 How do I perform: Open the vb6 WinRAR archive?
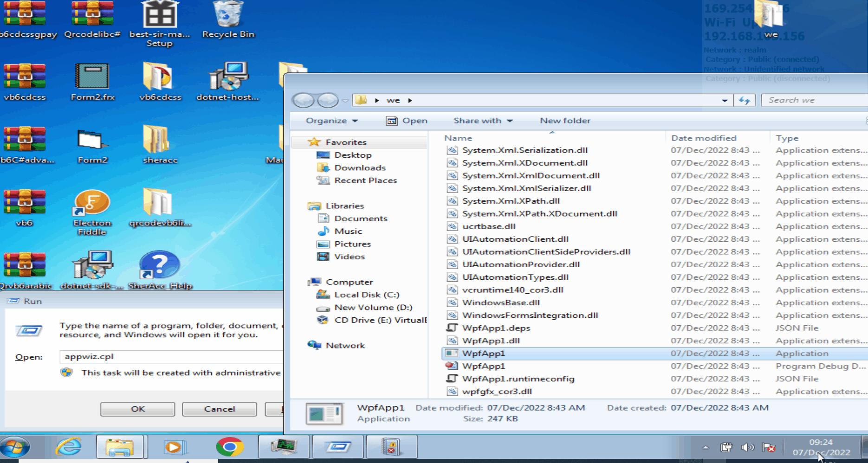coord(25,202)
